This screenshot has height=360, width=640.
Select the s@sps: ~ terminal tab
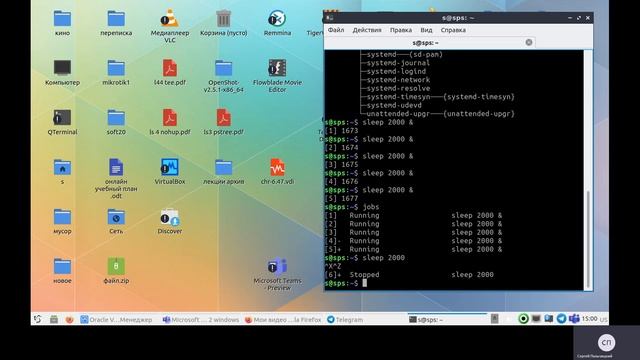pos(425,42)
